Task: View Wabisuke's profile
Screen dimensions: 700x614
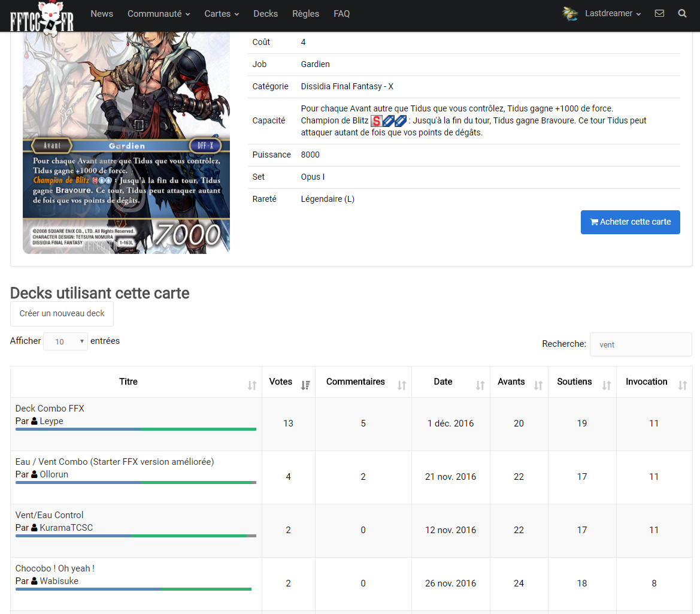Action: (59, 581)
